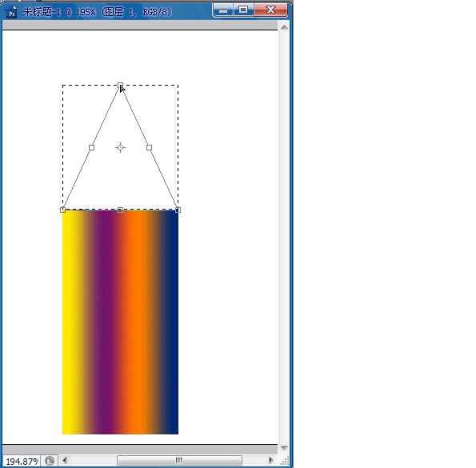Click the 194.87% zoom level field

tap(22, 462)
